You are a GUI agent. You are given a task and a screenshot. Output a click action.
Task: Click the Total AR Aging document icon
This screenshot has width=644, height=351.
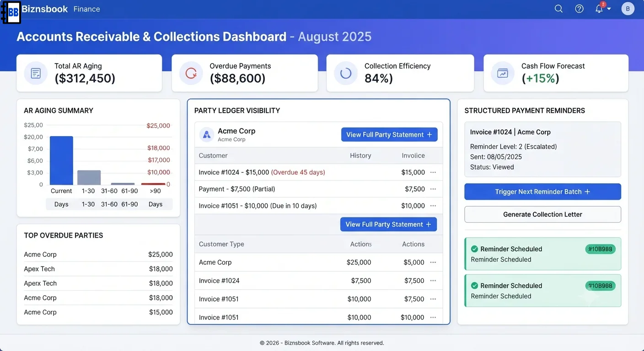point(36,73)
